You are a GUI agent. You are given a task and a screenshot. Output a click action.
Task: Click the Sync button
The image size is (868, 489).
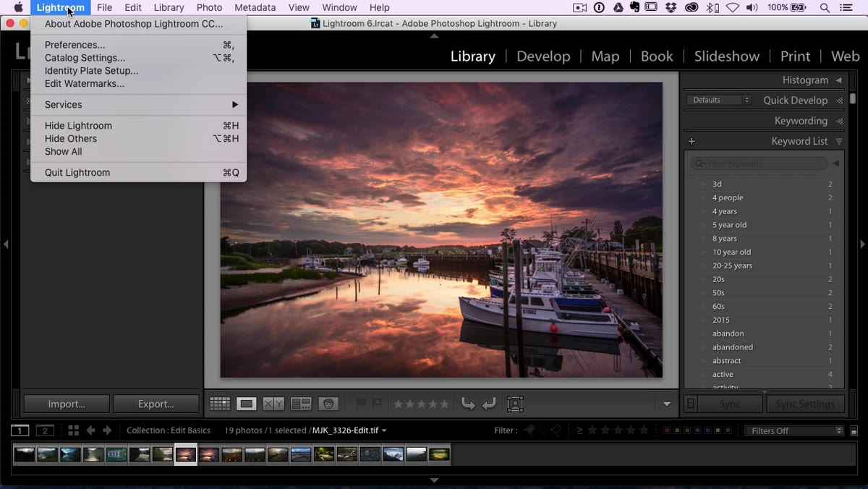tap(730, 404)
